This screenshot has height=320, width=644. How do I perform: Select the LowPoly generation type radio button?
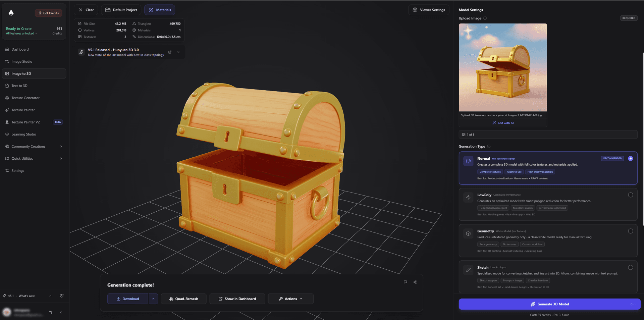coord(631,195)
